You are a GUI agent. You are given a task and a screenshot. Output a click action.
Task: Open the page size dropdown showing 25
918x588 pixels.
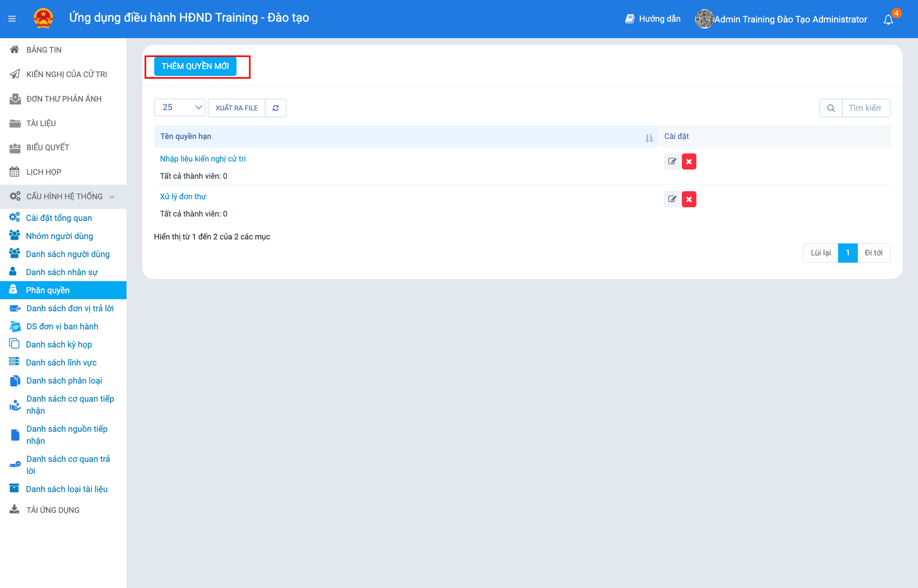(179, 108)
